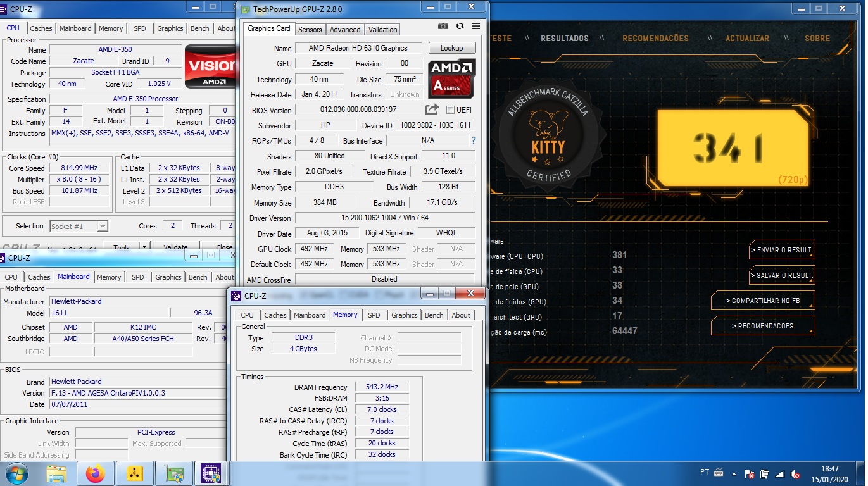Open SOBRE in Catzilla navigation
This screenshot has height=486, width=868.
(817, 39)
